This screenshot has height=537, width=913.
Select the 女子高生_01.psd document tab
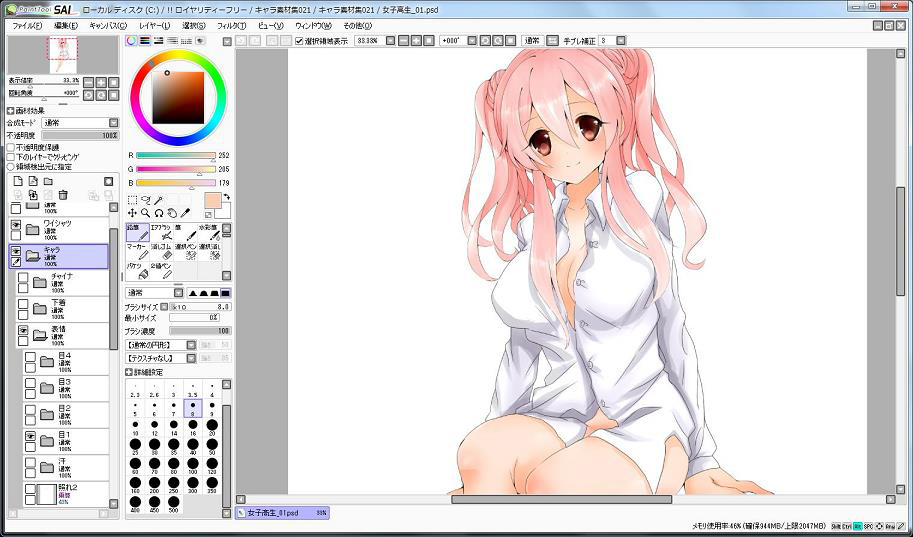click(280, 513)
